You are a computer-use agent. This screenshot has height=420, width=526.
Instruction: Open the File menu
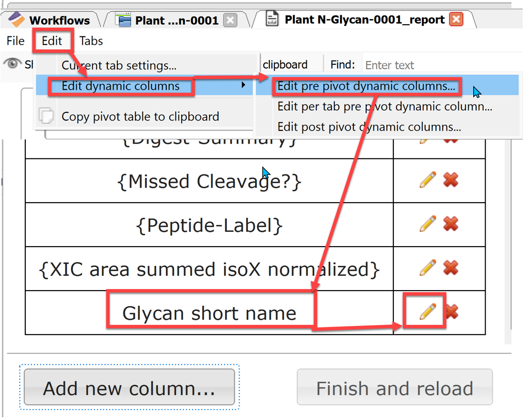click(15, 41)
